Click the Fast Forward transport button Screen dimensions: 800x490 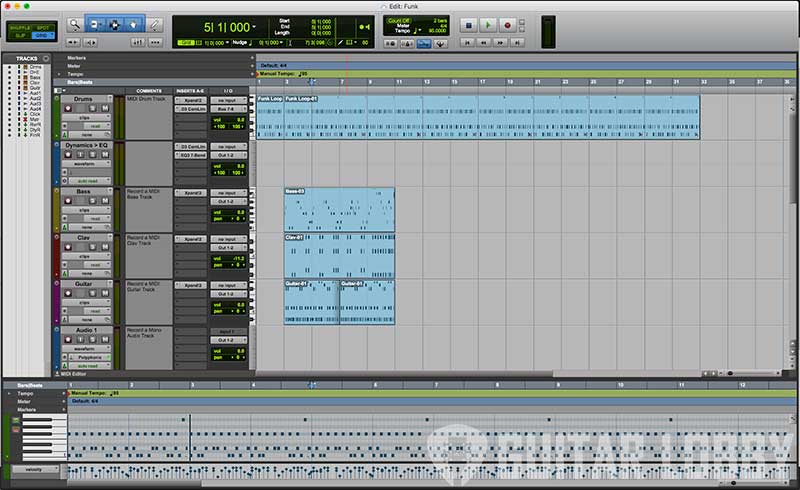500,43
